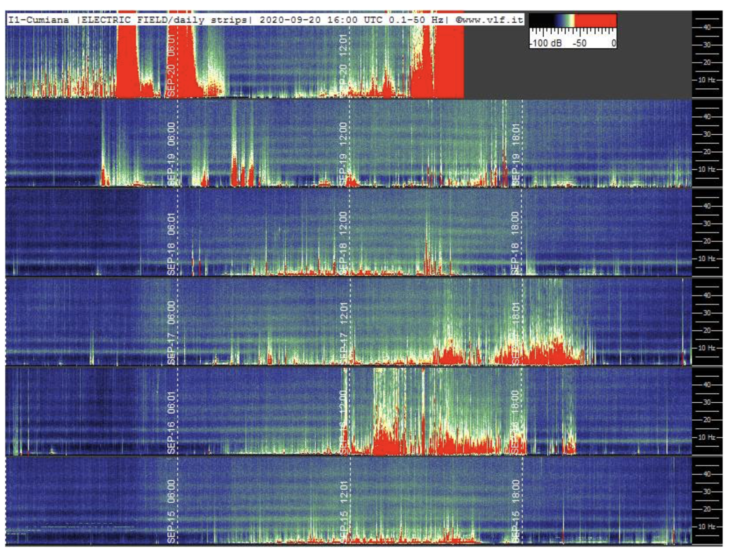Click the SEP-19 18:01 time marker

516,154
